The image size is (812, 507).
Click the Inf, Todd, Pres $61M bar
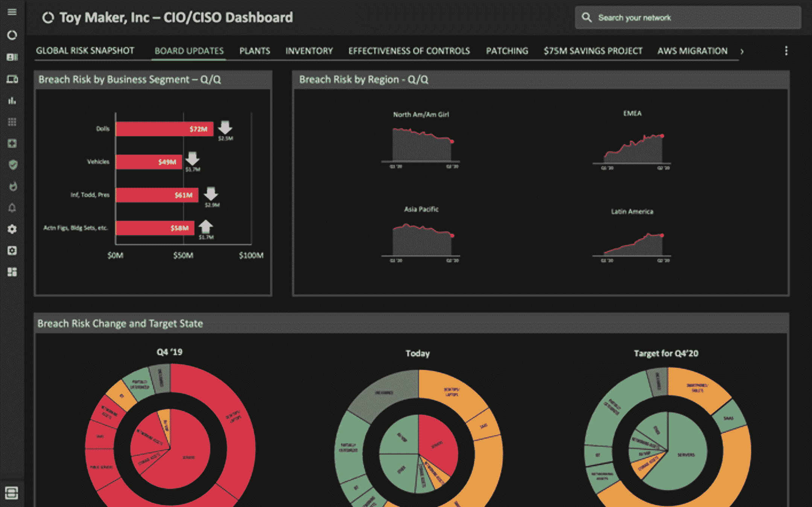coord(157,195)
